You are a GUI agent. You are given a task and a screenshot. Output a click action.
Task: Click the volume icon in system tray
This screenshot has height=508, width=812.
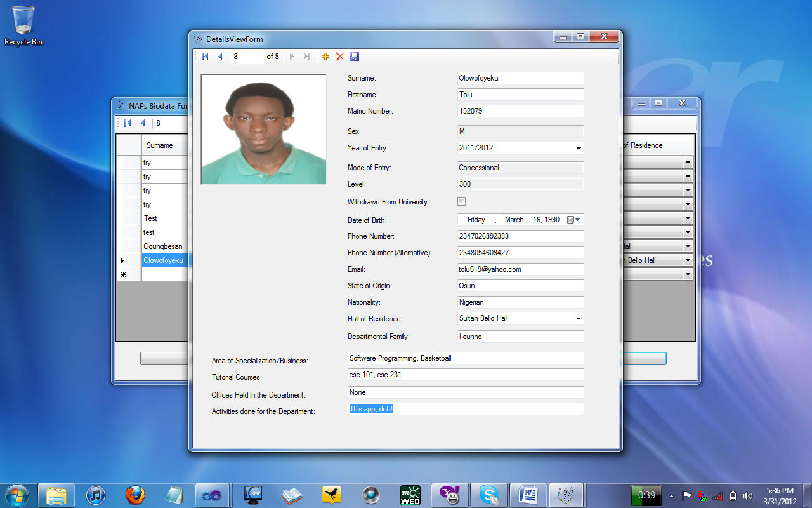[748, 496]
